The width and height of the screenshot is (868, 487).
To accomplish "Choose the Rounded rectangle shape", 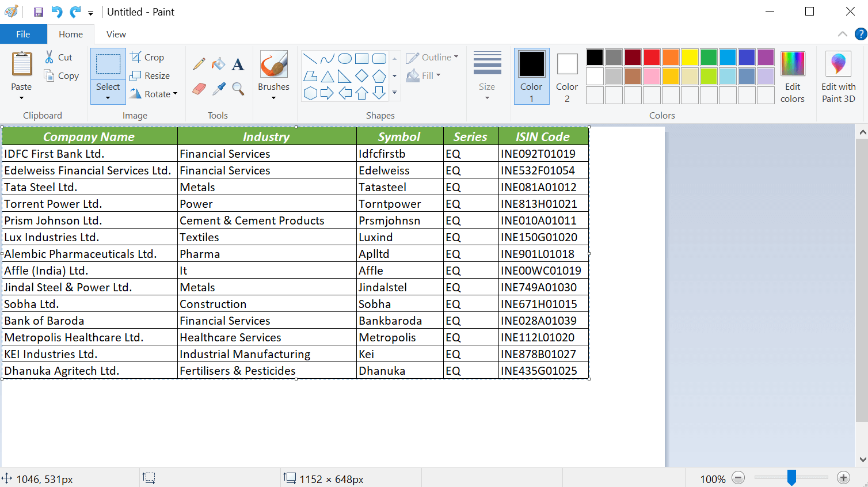I will click(379, 59).
